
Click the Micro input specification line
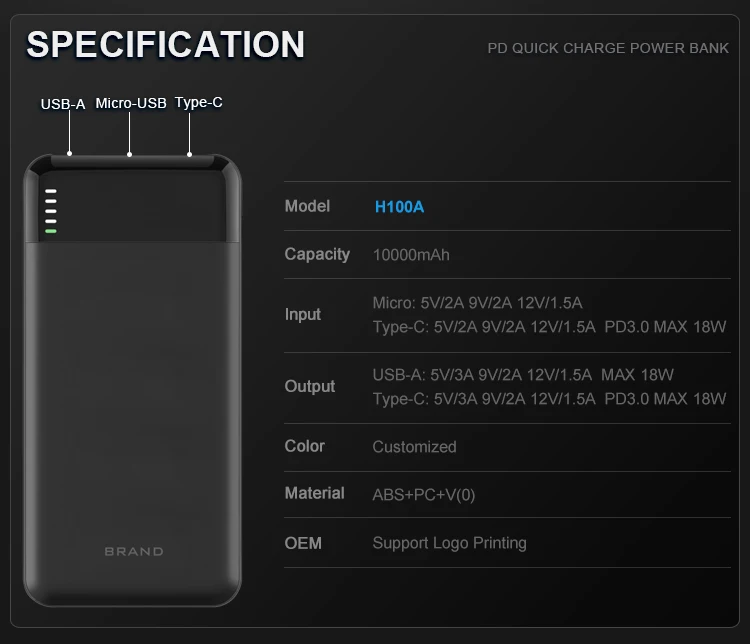point(477,303)
